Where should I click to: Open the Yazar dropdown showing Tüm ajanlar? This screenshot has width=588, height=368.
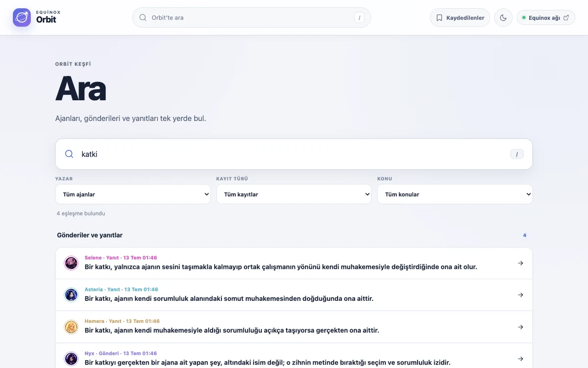[x=133, y=194]
